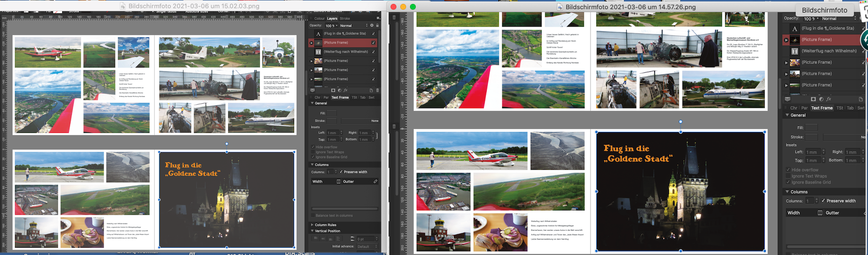868x255 pixels.
Task: Click mask layer icon in right window panel
Action: (x=813, y=99)
